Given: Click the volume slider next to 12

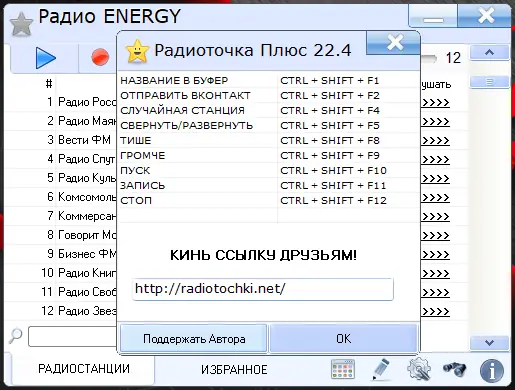Looking at the screenshot, I should tap(429, 59).
